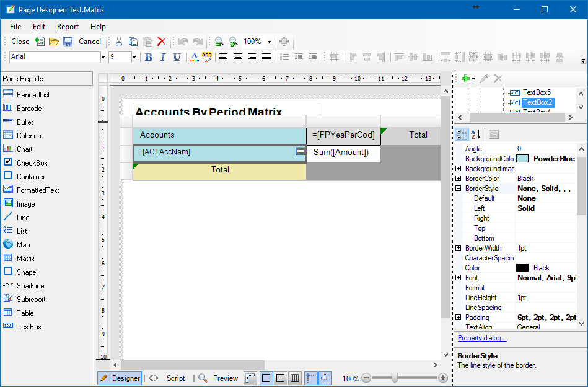
Task: Toggle the snap-to-grid button
Action: [x=325, y=378]
